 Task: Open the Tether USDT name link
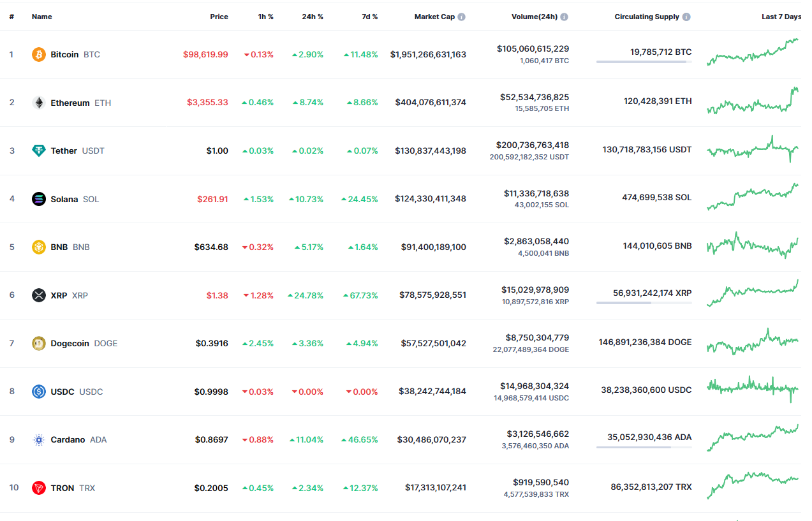tap(78, 150)
